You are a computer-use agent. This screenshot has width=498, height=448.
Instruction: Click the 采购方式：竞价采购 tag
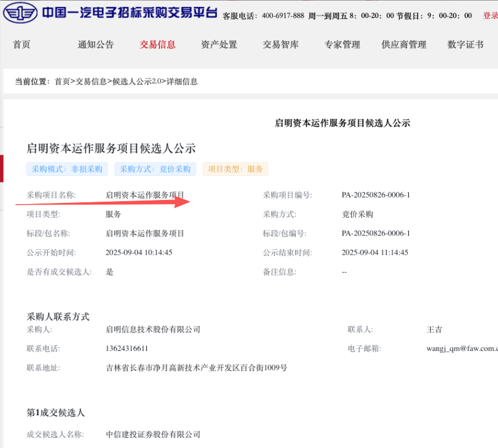coord(155,169)
